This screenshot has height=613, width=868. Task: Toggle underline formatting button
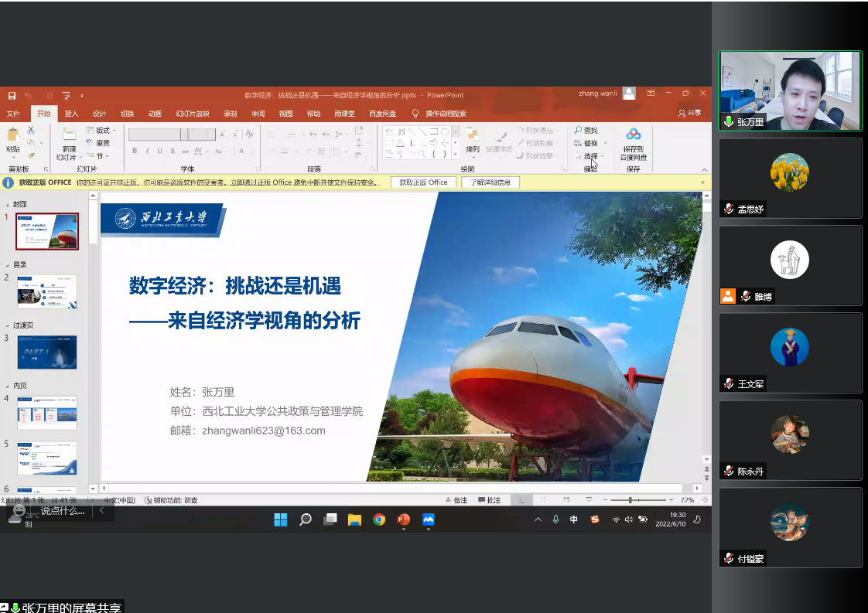[x=159, y=151]
